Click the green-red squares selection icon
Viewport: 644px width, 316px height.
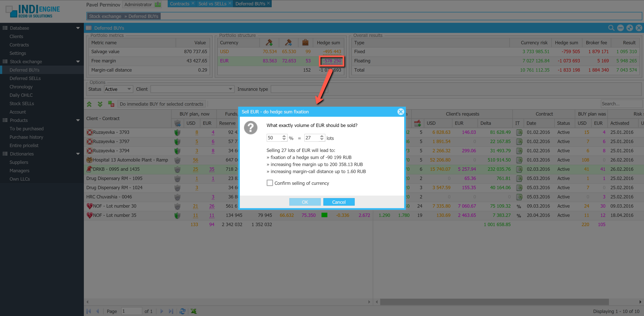coord(111,104)
